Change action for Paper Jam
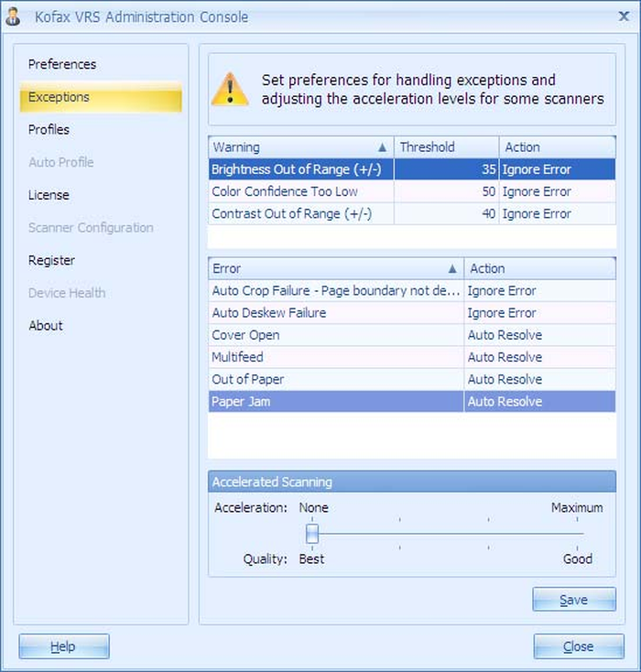This screenshot has width=641, height=672. 539,402
